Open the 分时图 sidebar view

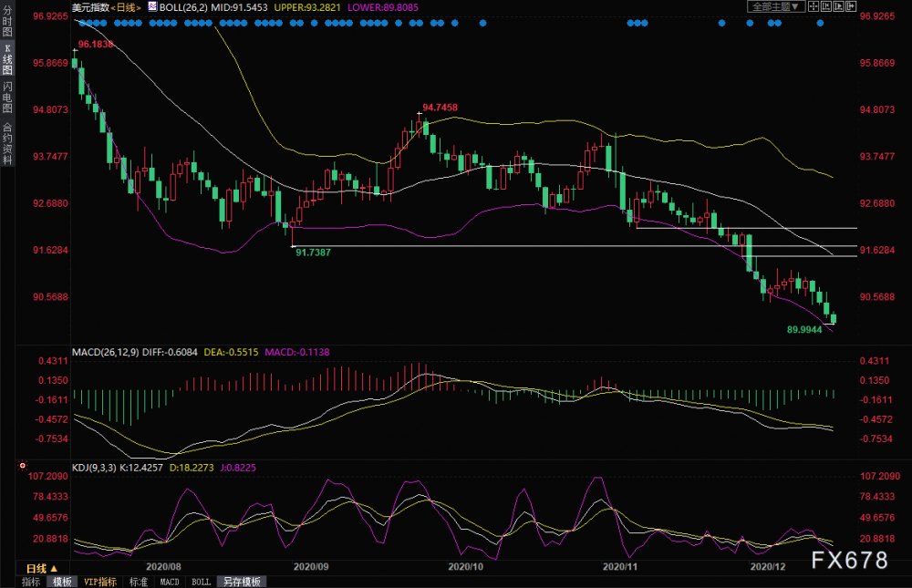pos(7,22)
